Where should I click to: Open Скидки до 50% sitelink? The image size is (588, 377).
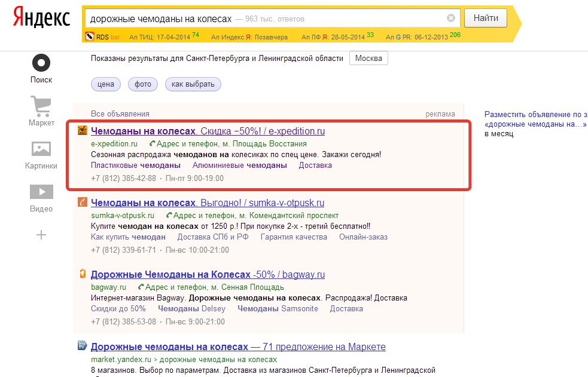point(118,308)
